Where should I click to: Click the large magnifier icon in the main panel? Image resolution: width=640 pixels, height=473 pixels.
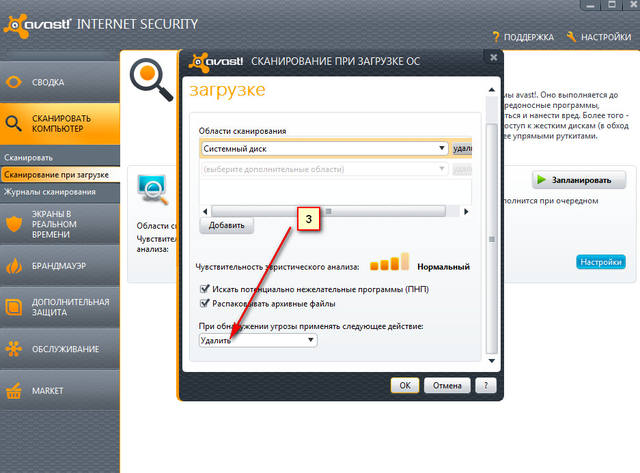[x=151, y=79]
